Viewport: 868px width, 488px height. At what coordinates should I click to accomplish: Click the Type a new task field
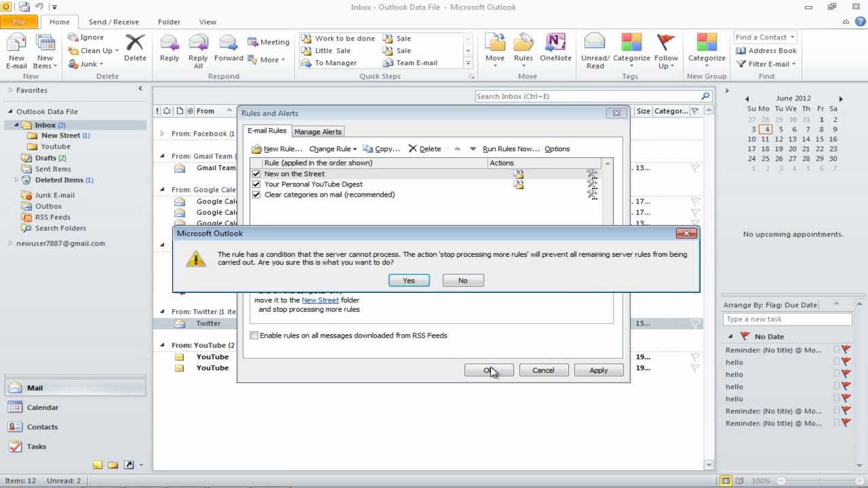coord(787,319)
